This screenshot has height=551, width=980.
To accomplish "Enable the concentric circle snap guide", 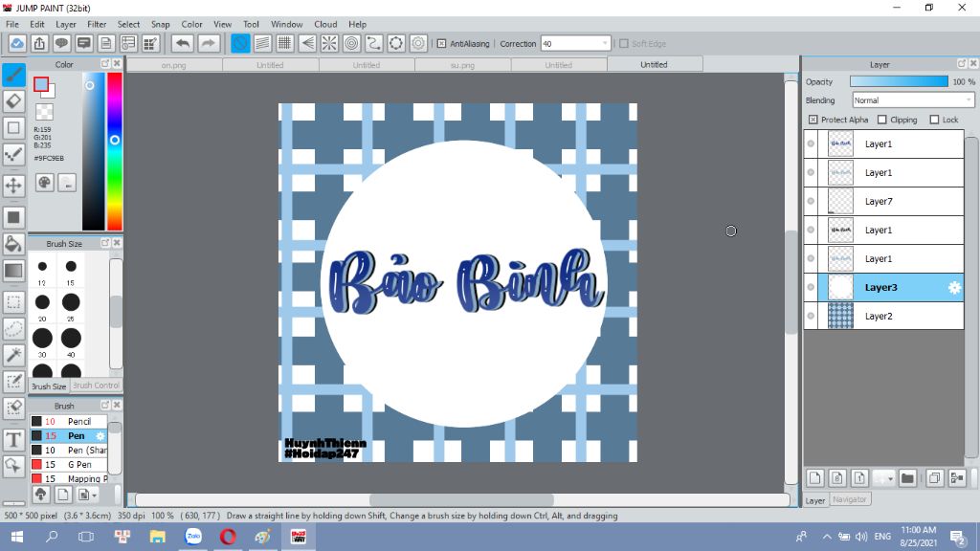I will pos(352,44).
